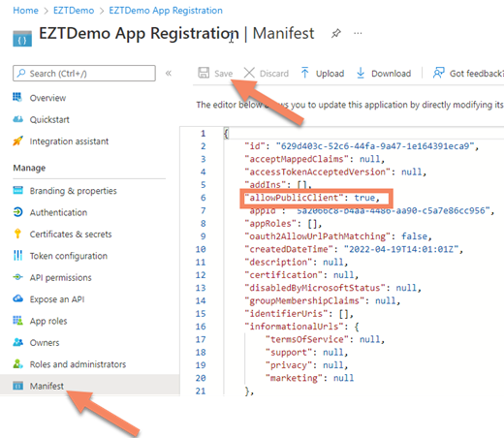
Task: Pin the app registration page
Action: [336, 33]
